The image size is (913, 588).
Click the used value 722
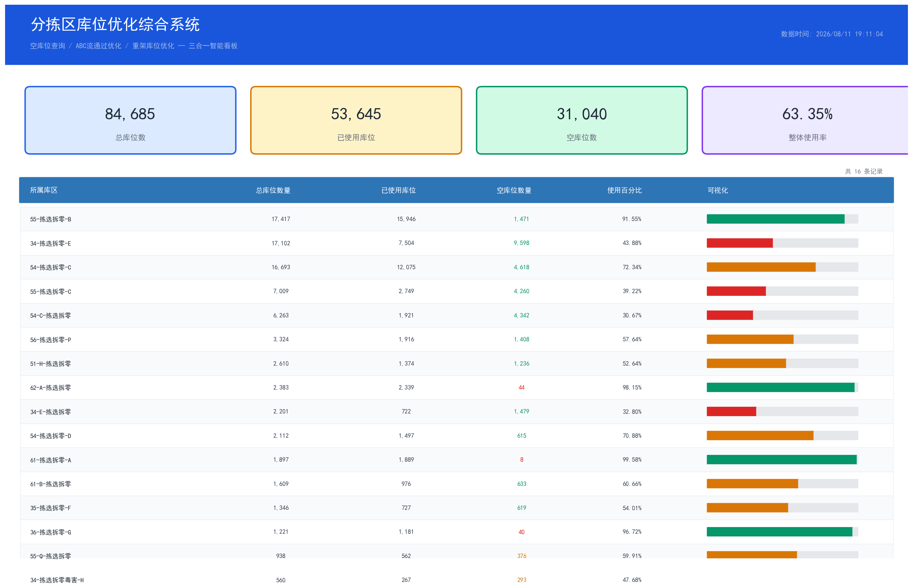[406, 411]
